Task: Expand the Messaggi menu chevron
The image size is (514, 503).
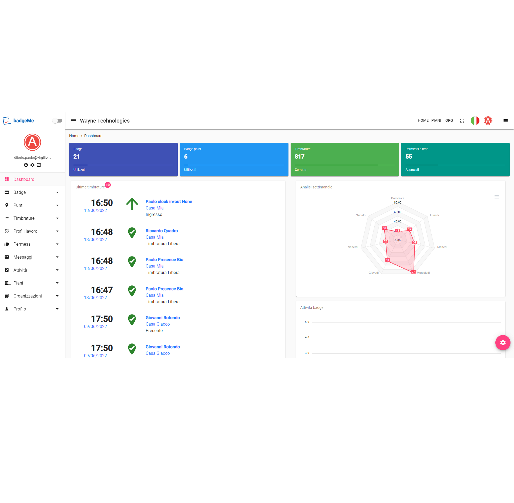Action: (57, 257)
